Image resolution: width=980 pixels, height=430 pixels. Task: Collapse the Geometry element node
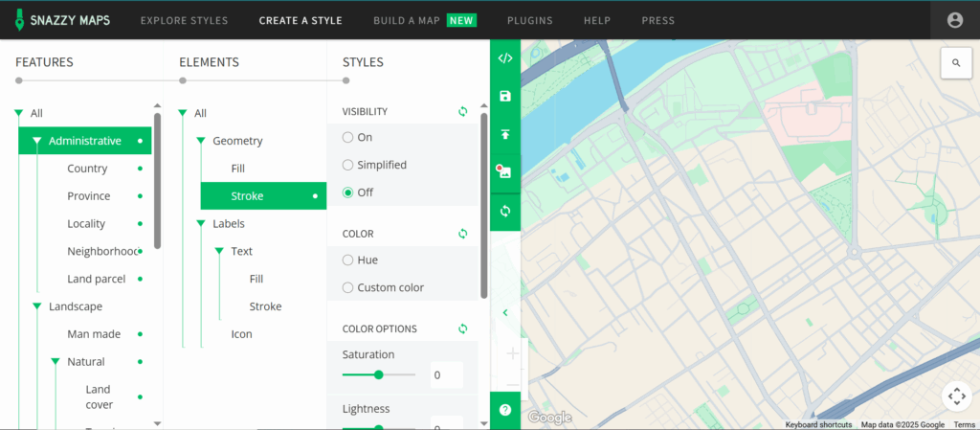[x=201, y=141]
